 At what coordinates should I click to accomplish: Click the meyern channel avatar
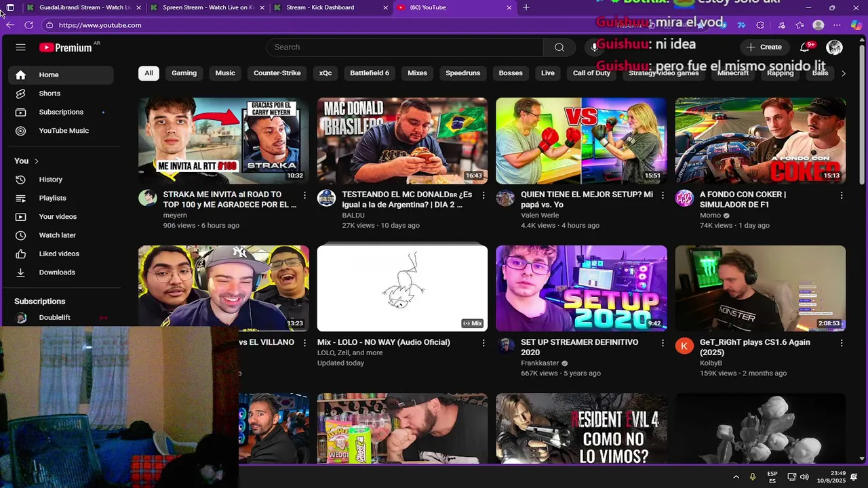tap(147, 198)
